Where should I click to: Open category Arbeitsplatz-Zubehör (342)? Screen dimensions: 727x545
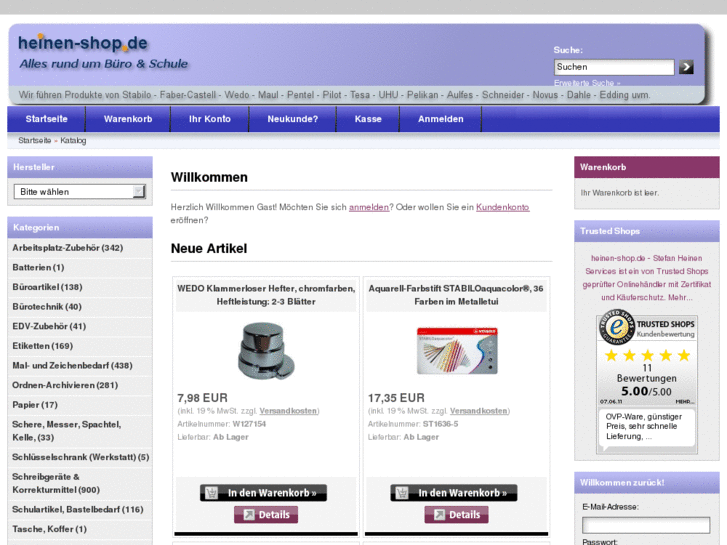pos(68,248)
